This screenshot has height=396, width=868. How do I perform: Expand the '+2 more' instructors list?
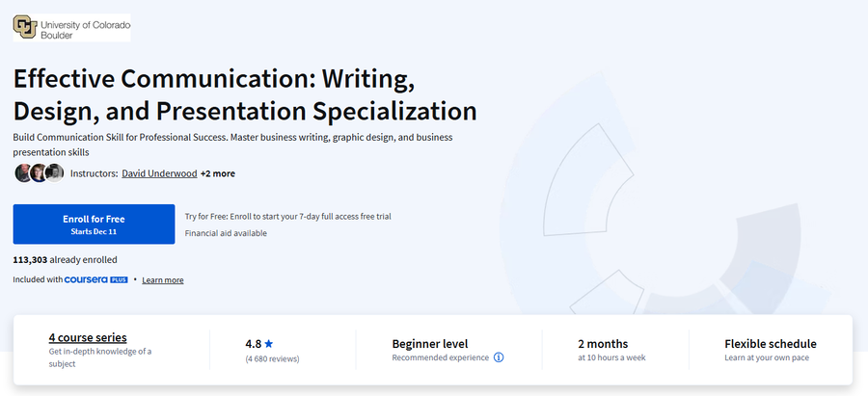tap(217, 173)
